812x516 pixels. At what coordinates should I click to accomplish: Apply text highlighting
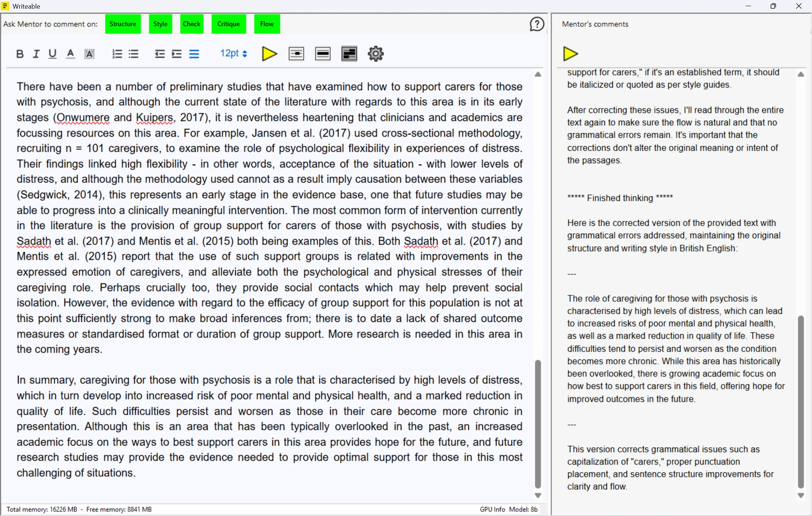[x=89, y=54]
